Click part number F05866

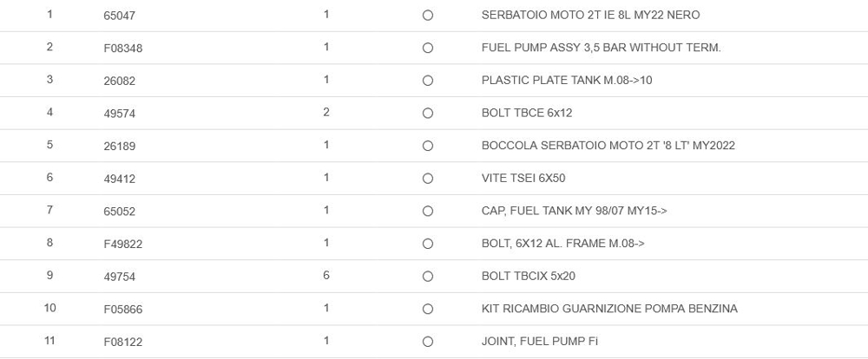(122, 309)
